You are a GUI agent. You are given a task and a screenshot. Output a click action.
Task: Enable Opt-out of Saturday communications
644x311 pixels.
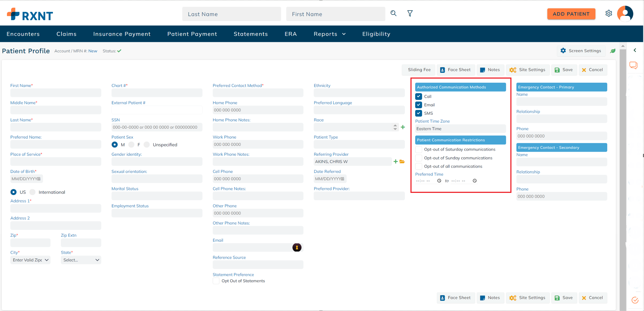pyautogui.click(x=418, y=149)
